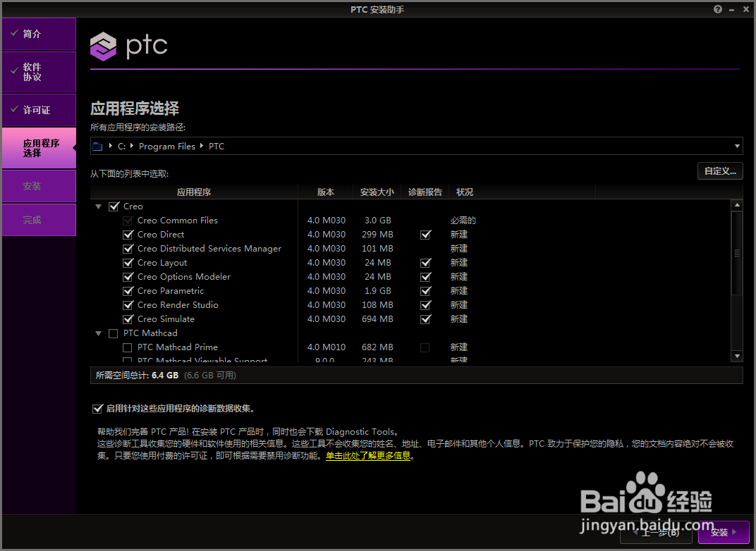This screenshot has width=756, height=551.
Task: Click the application list scrollbar thumb
Action: [x=737, y=253]
